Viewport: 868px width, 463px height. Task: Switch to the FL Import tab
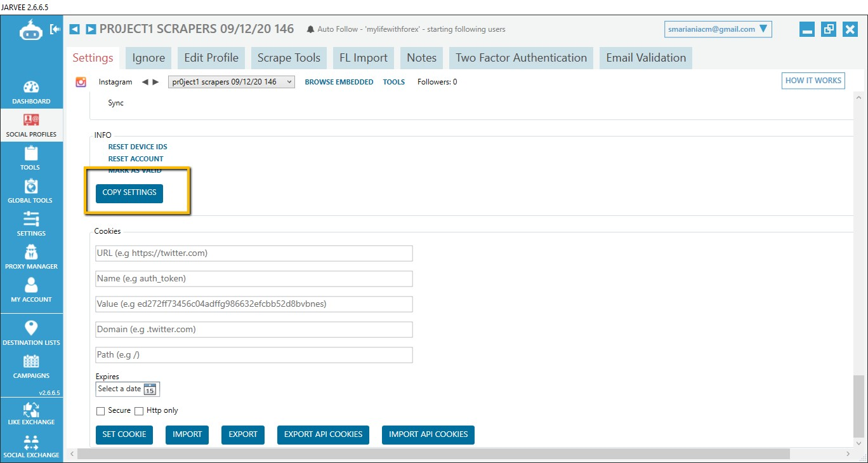(364, 58)
